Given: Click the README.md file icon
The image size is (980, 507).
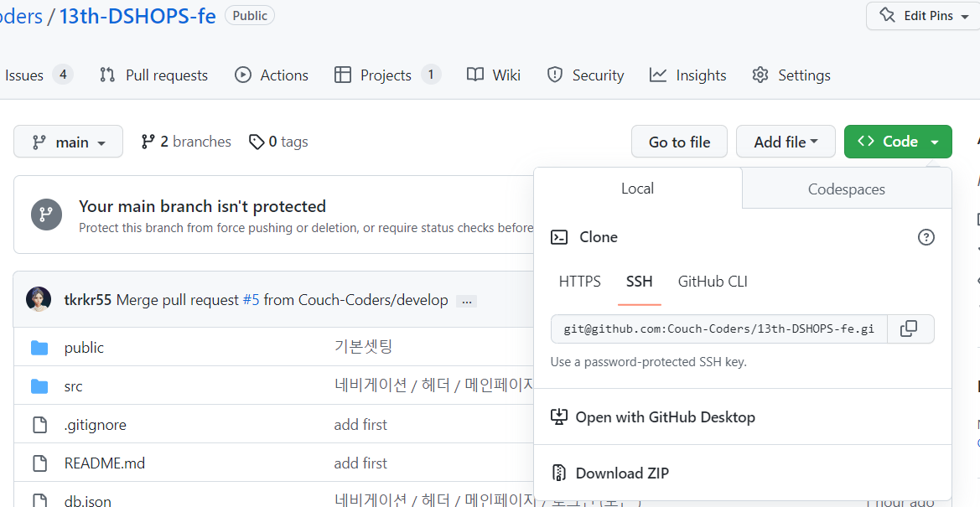Looking at the screenshot, I should [x=39, y=463].
